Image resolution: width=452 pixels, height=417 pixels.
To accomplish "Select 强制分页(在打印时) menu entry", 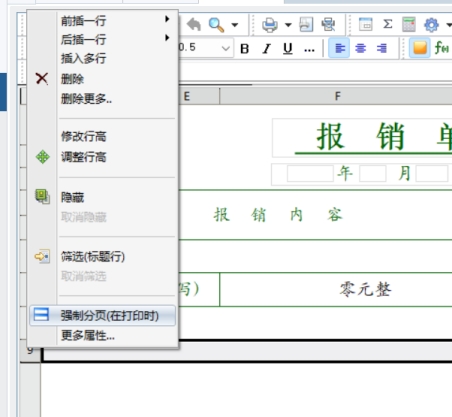I will [x=102, y=315].
